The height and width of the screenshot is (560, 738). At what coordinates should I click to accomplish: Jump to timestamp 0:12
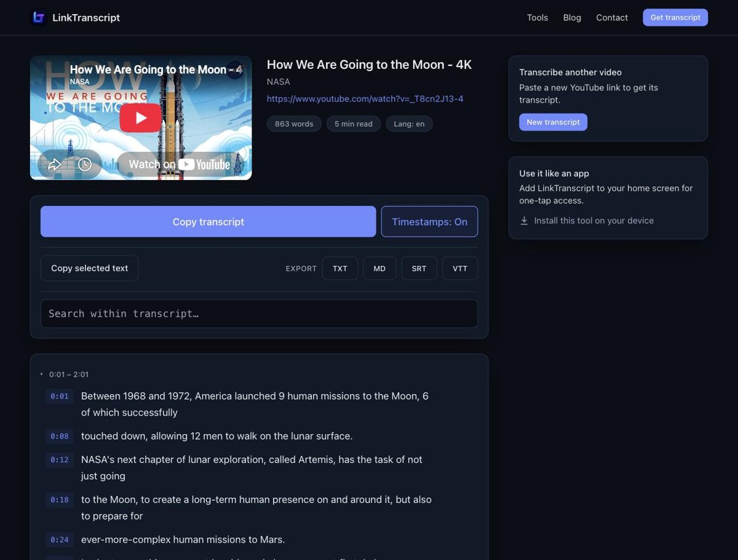(x=60, y=460)
